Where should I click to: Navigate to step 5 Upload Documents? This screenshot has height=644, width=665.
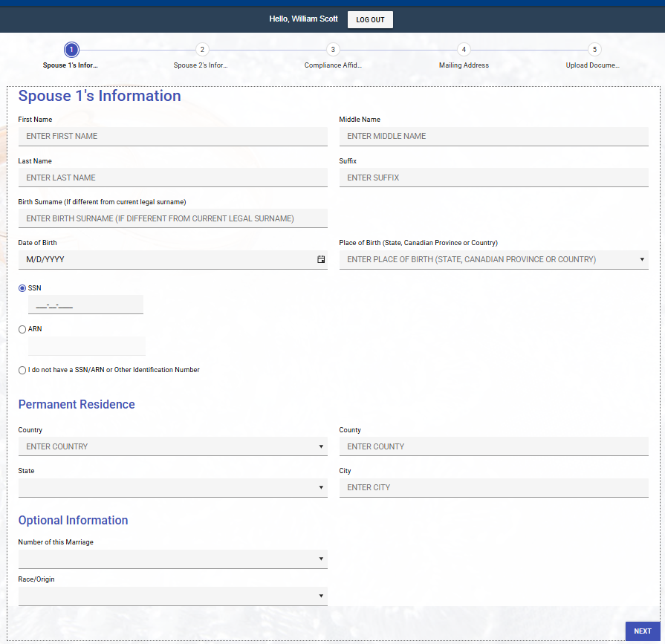[x=594, y=50]
